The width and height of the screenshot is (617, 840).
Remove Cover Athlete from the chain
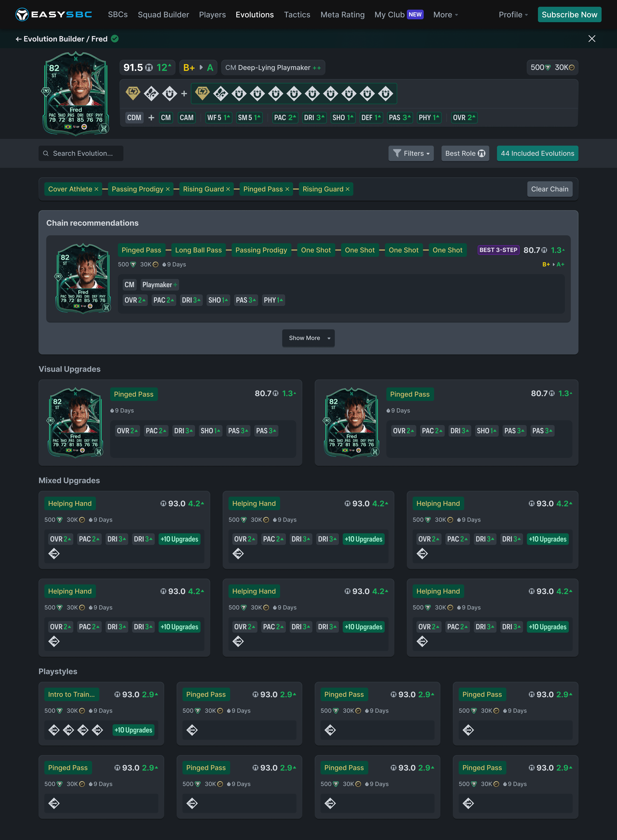96,189
